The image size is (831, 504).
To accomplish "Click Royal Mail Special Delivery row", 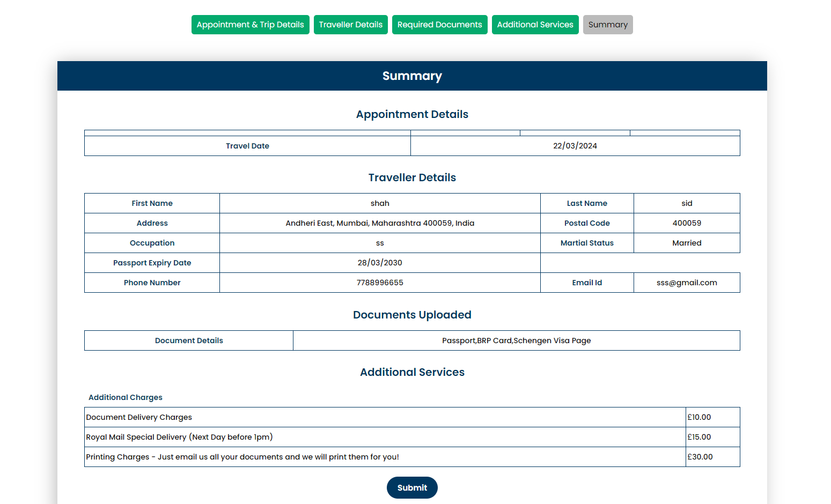I will pos(179,437).
